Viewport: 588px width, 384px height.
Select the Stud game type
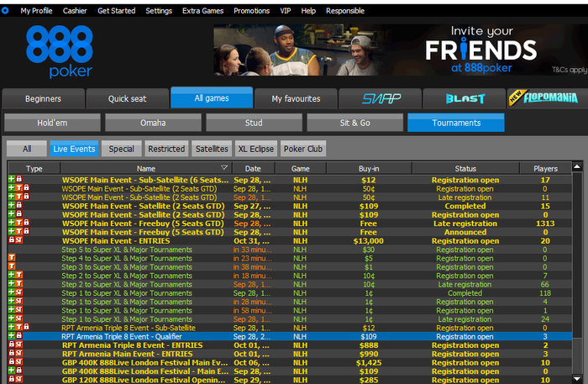click(x=254, y=123)
